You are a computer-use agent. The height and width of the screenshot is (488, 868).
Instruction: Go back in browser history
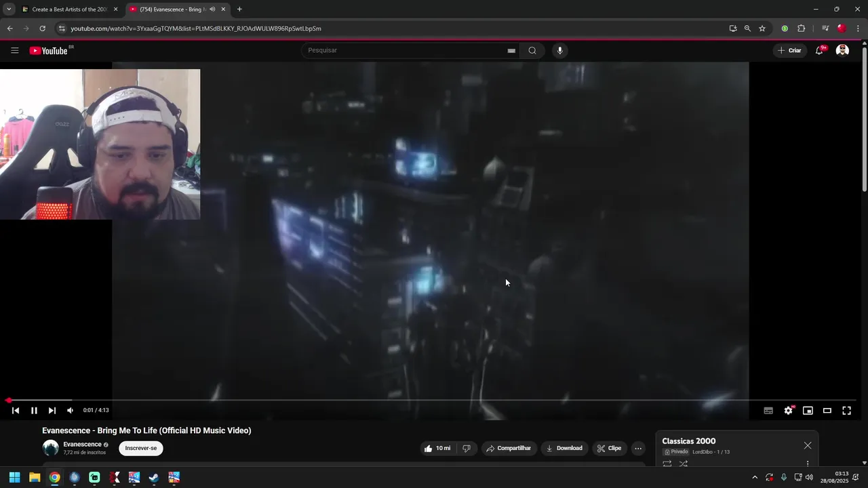click(10, 28)
